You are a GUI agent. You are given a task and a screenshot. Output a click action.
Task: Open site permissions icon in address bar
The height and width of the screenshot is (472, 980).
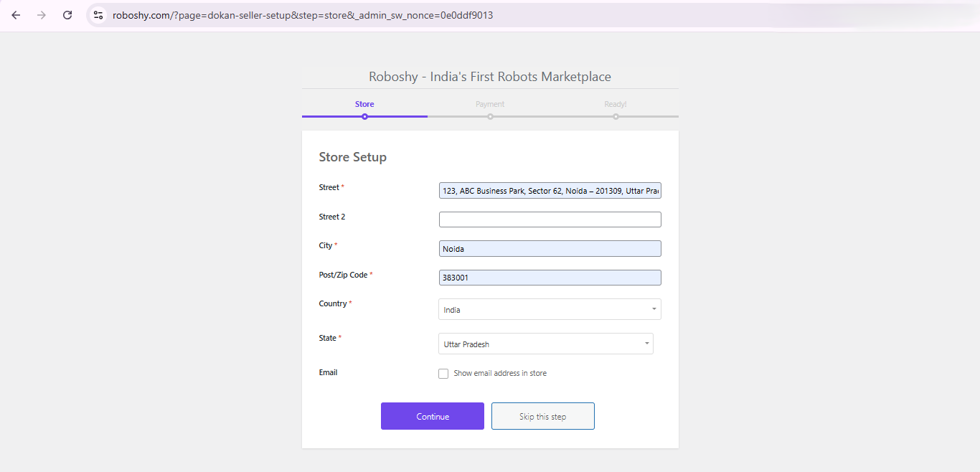click(x=98, y=14)
